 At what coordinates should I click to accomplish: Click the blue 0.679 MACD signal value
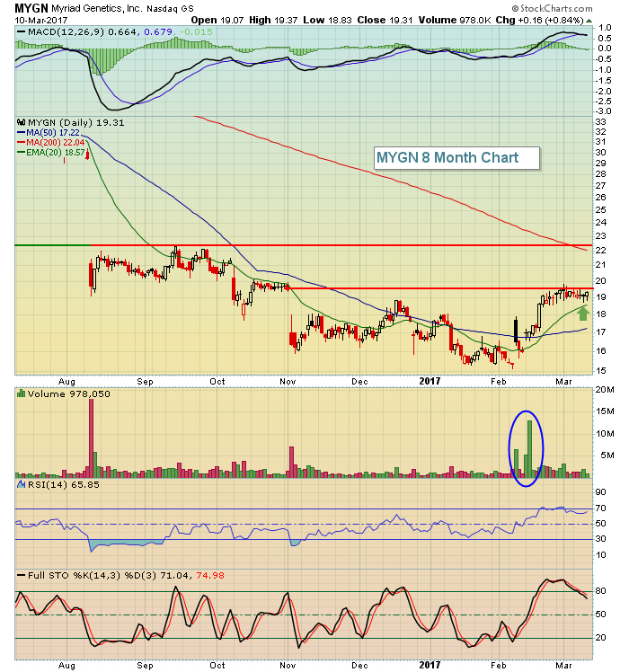click(158, 31)
